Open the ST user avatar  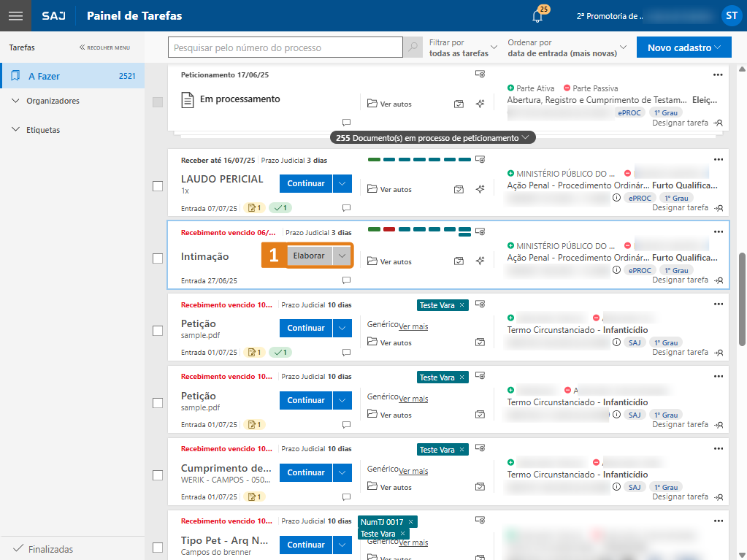(731, 15)
